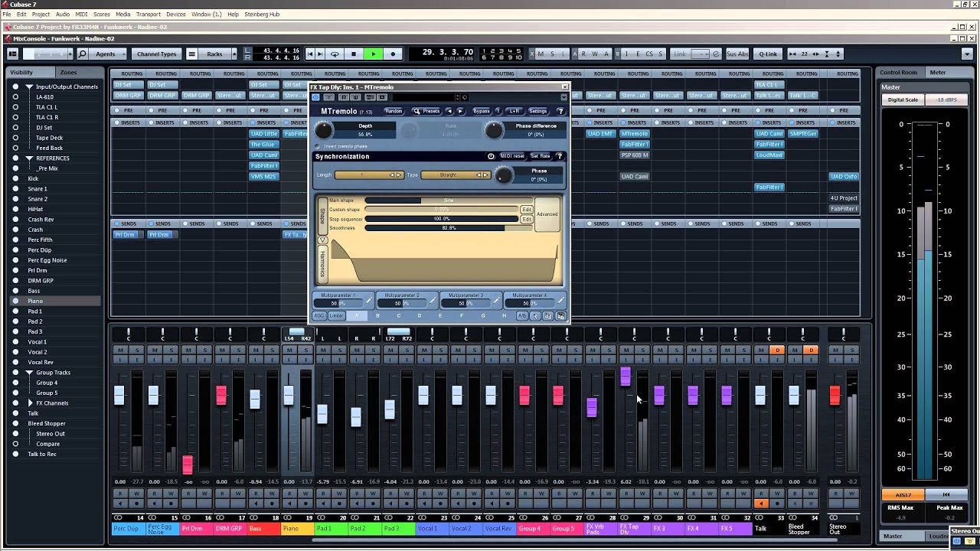Collapse the REFERENCES tree group
Viewport: 980px width, 551px height.
(29, 158)
